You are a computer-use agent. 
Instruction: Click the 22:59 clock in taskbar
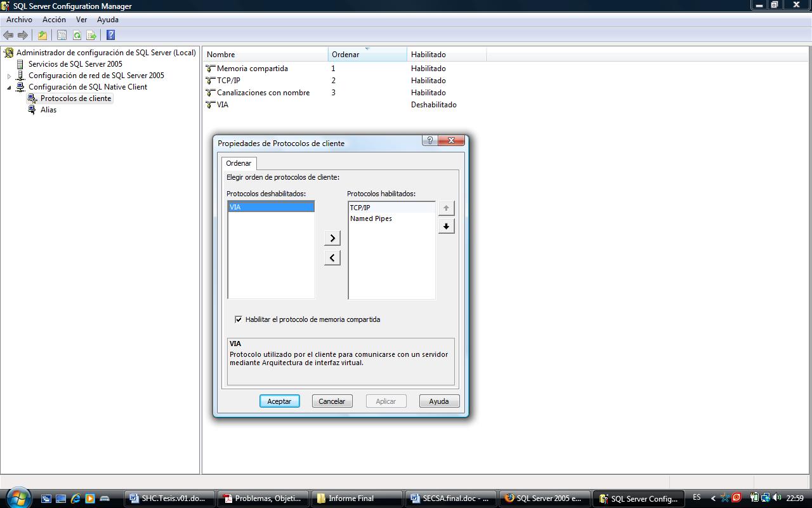click(x=795, y=498)
